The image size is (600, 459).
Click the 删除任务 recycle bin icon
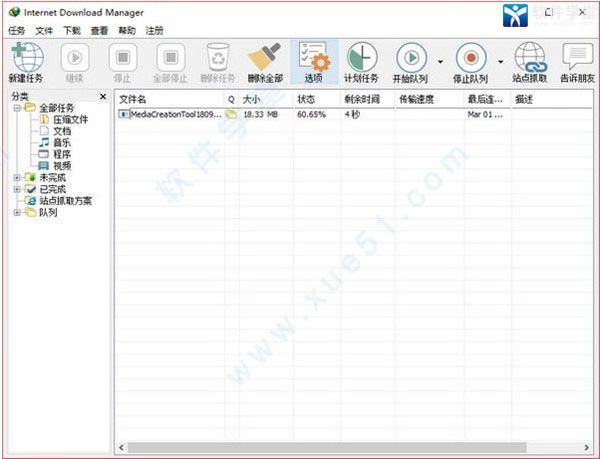click(218, 57)
